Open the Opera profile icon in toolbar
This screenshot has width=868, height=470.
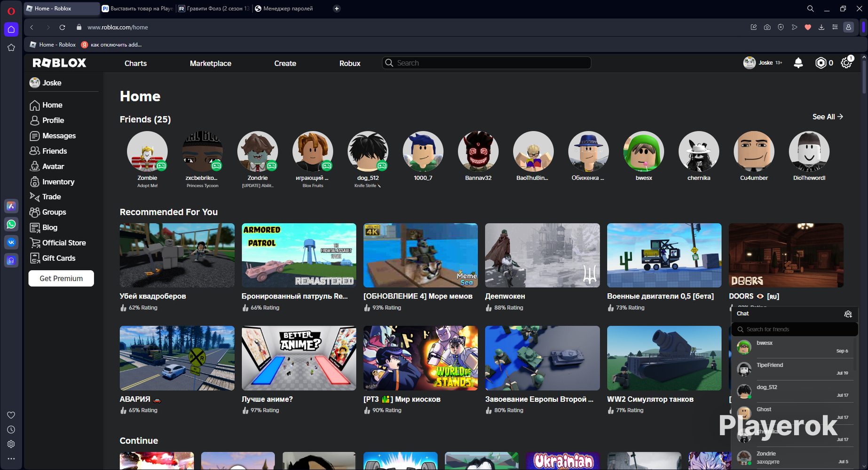(848, 27)
